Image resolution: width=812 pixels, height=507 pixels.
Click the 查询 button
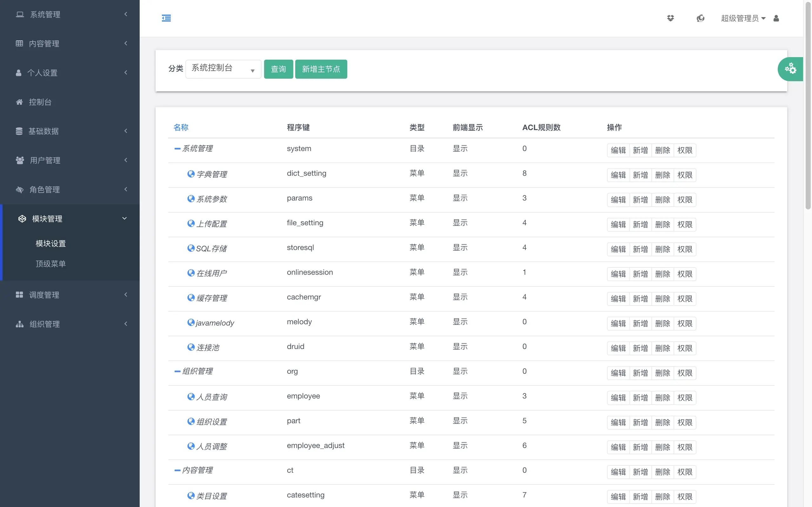click(x=278, y=69)
